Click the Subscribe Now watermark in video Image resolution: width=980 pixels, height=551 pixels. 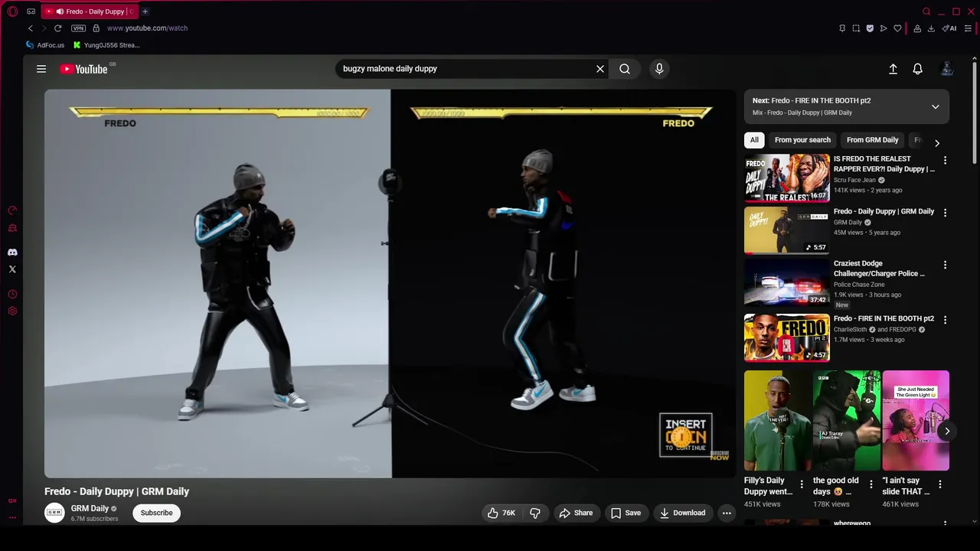pyautogui.click(x=719, y=455)
